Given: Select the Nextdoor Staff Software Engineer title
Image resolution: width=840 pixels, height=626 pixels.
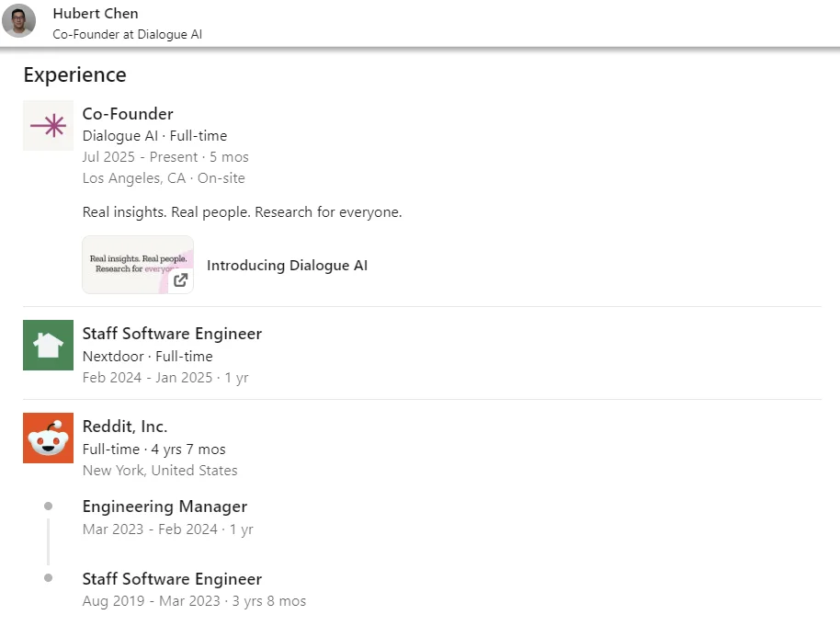Looking at the screenshot, I should click(172, 334).
